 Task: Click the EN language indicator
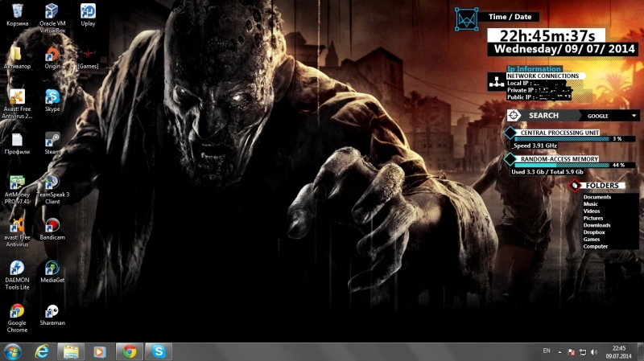point(547,351)
